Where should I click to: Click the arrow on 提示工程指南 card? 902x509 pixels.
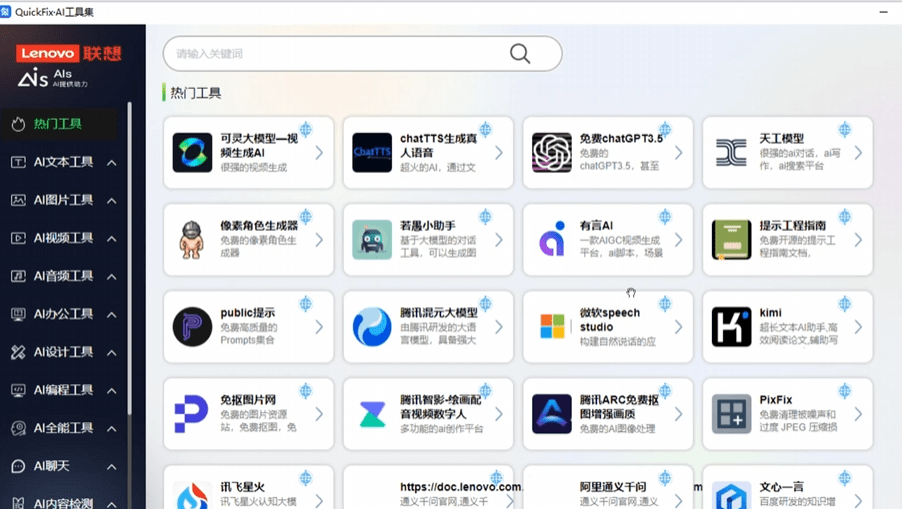(857, 240)
